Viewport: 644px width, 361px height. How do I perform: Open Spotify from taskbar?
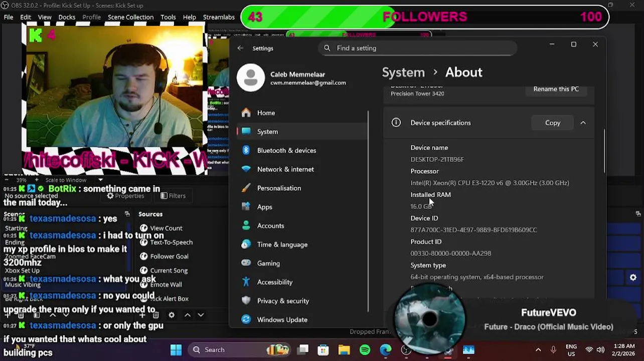[365, 350]
